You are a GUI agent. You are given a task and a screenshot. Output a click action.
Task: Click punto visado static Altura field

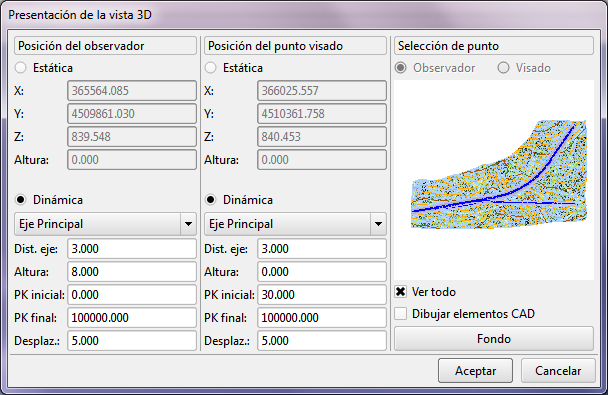click(322, 160)
